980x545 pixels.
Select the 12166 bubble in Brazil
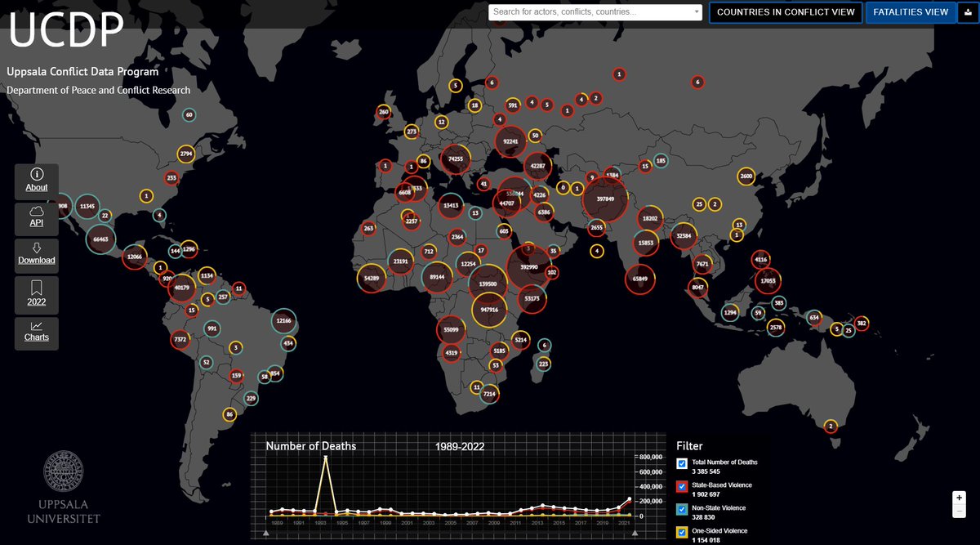tap(283, 320)
